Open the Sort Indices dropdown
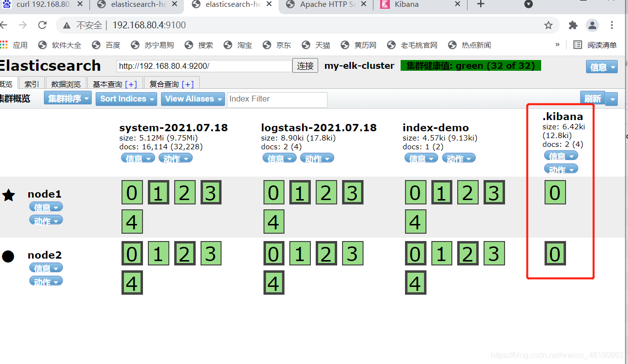The image size is (628, 364). [x=126, y=99]
